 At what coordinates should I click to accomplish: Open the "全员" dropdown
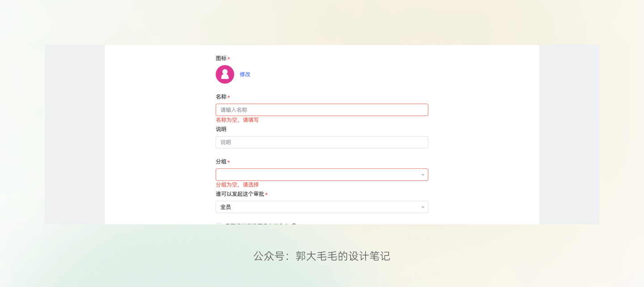318,207
